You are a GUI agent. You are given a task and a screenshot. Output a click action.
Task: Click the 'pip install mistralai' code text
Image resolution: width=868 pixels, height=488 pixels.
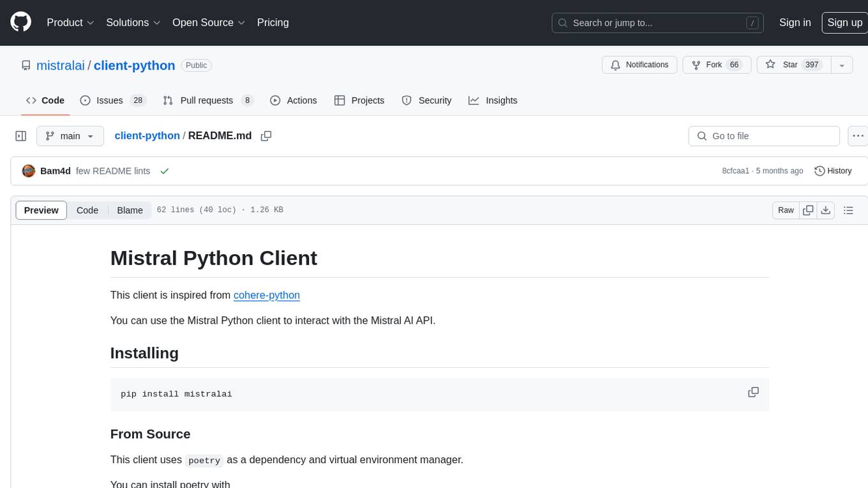tap(176, 394)
